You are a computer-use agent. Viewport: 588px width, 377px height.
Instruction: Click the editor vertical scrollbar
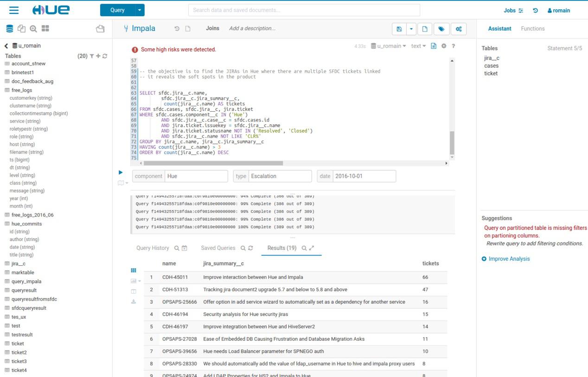(452, 143)
